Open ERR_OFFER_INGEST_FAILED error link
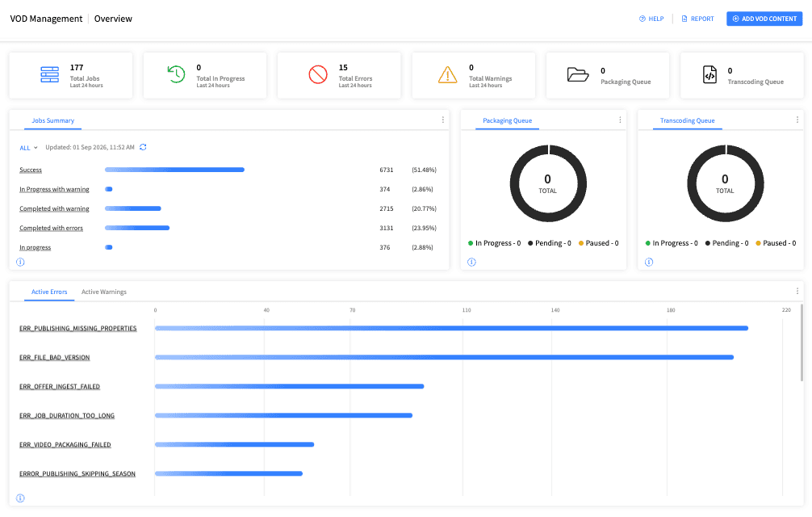812x517 pixels. point(60,386)
